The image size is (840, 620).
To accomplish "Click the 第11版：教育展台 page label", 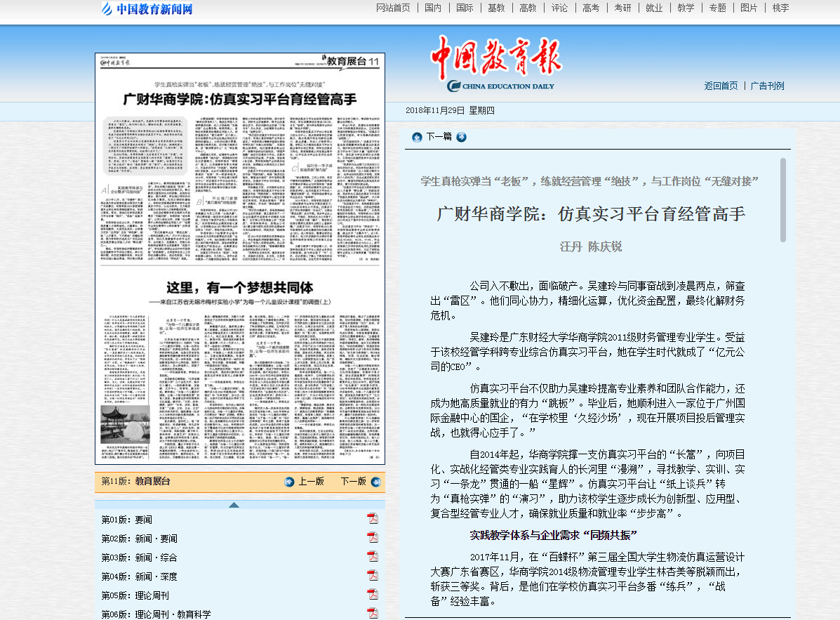I will point(135,481).
